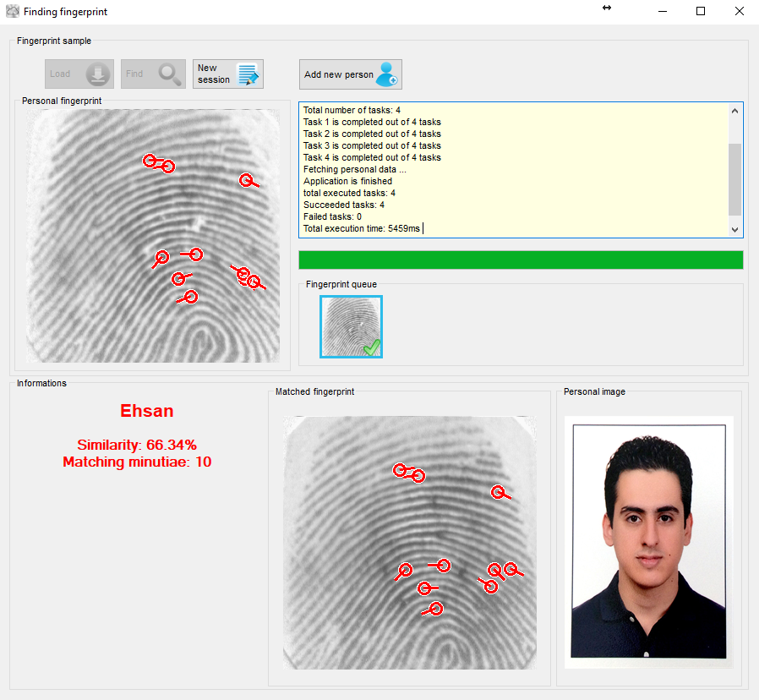Click Add new person text label
759x700 pixels.
[339, 74]
